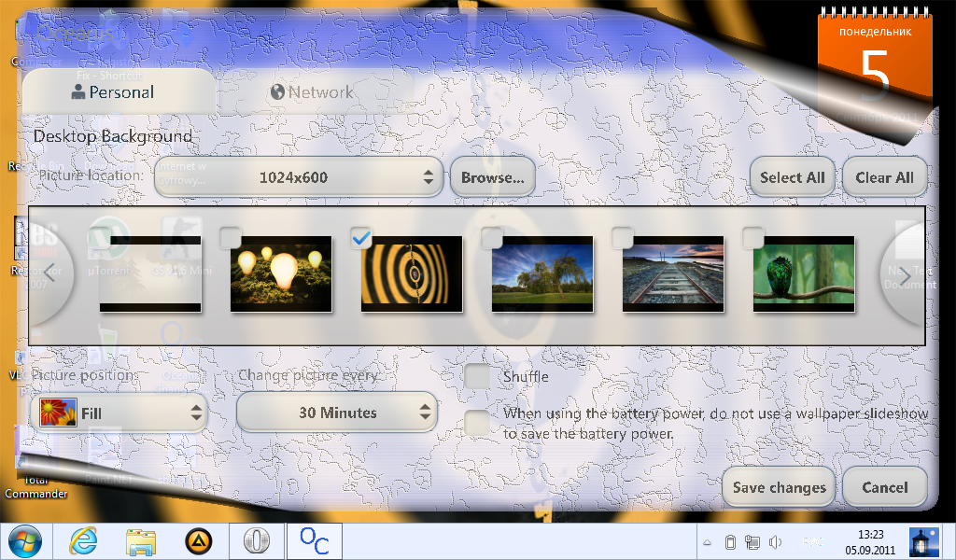Click Clear All button

[x=885, y=177]
